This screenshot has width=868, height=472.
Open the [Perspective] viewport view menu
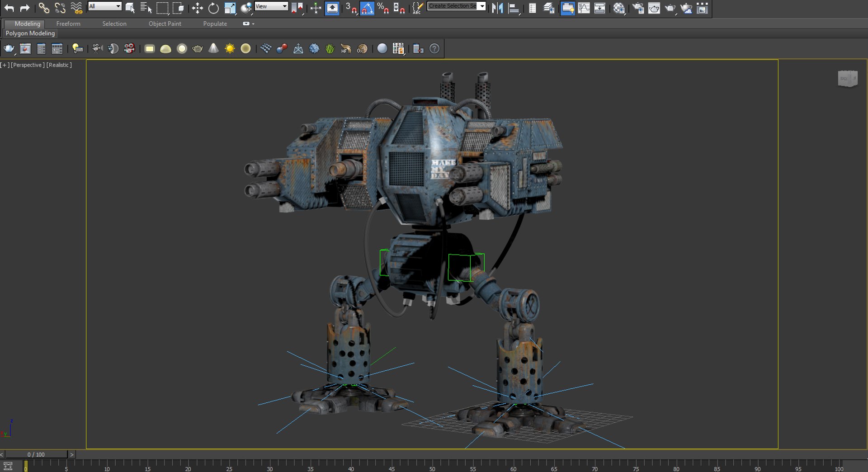point(28,65)
